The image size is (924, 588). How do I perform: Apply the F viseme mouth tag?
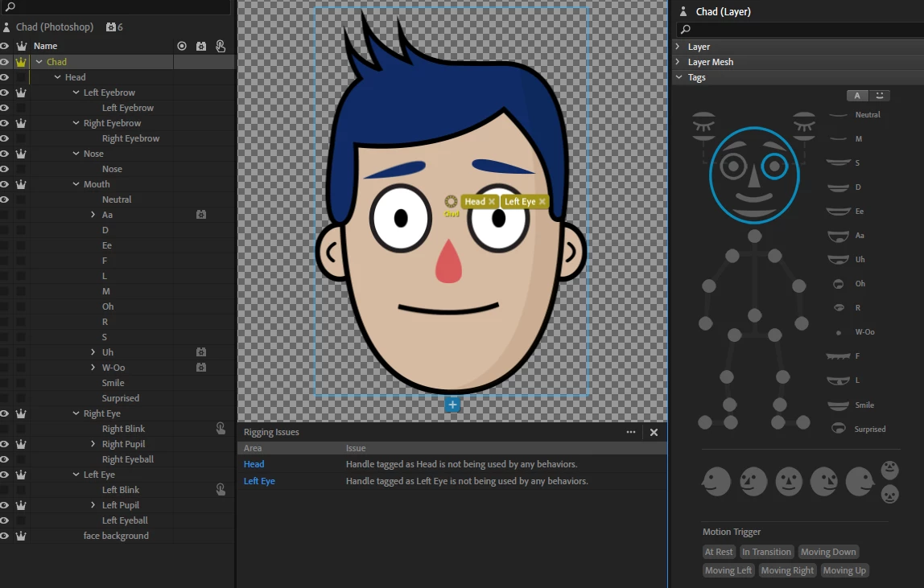click(x=838, y=356)
